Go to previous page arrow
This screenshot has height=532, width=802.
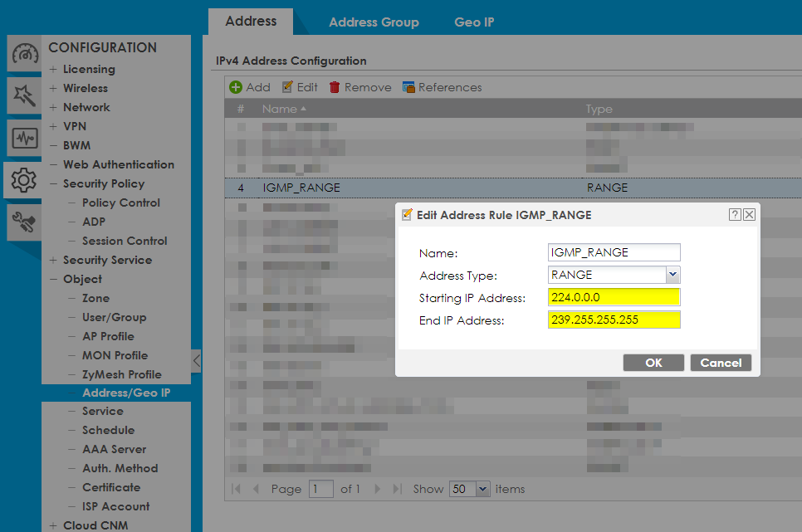point(256,489)
